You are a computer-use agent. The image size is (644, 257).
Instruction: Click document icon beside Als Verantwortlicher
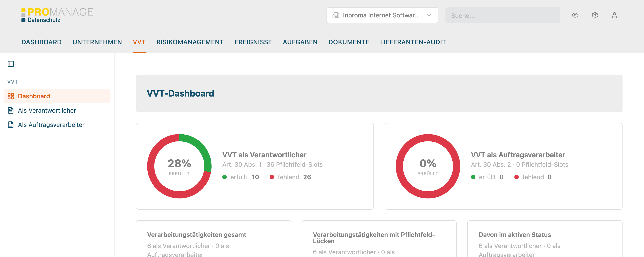coord(11,110)
